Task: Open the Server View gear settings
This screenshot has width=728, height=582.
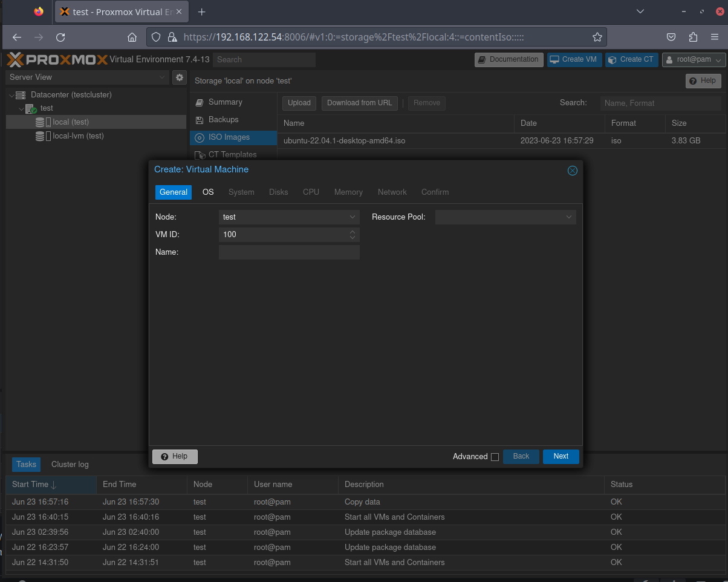Action: tap(180, 77)
